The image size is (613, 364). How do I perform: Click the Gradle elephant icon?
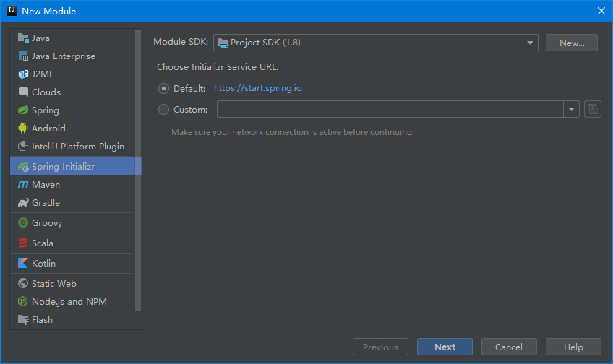[23, 203]
